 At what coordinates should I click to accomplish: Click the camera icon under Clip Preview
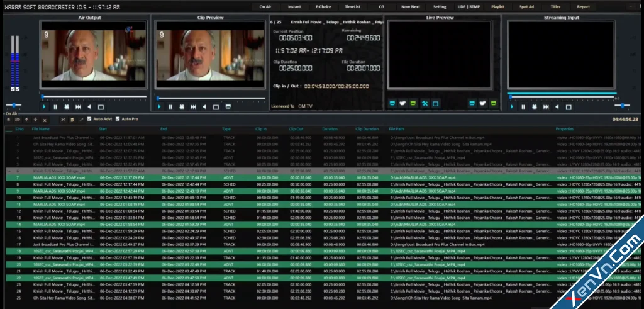pyautogui.click(x=182, y=107)
